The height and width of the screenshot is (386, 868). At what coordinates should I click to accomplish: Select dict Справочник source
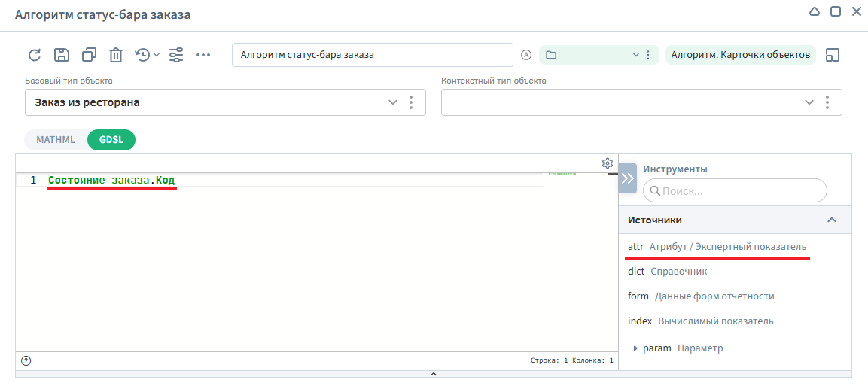click(667, 272)
